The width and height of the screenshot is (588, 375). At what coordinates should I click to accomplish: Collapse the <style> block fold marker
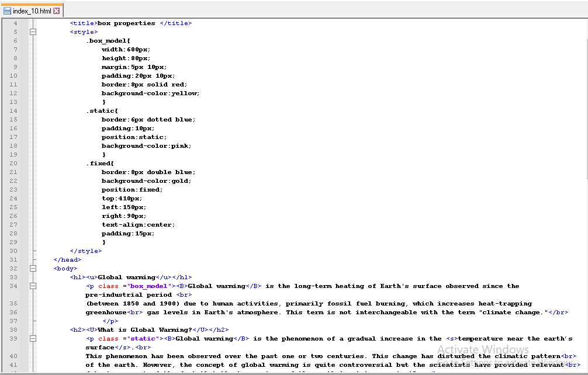33,32
